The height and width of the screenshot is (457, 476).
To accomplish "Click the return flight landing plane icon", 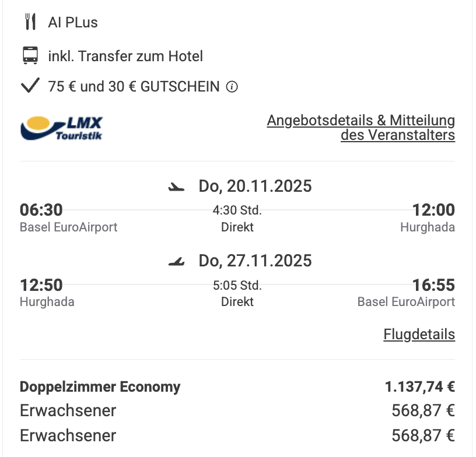I will tap(176, 261).
